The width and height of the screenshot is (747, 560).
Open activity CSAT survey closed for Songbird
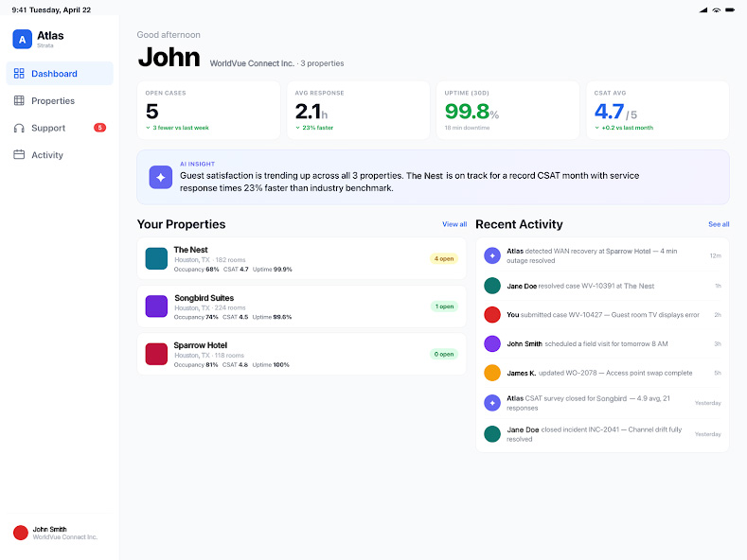pyautogui.click(x=602, y=403)
